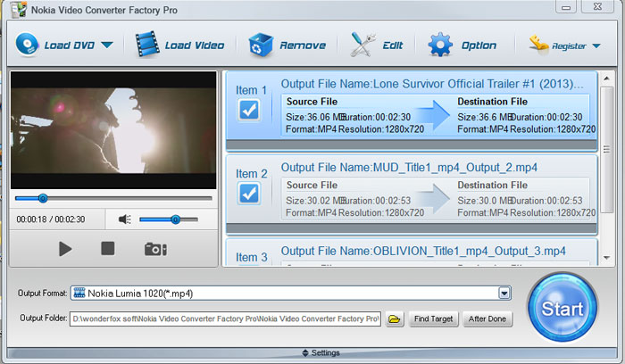Take a snapshot with the camera icon
625x364 pixels.
point(155,249)
